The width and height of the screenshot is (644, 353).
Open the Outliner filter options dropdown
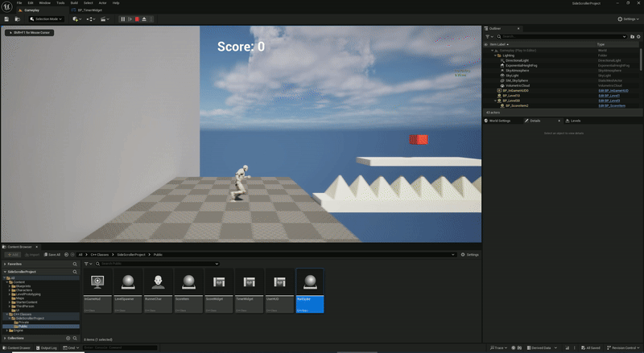click(x=489, y=36)
